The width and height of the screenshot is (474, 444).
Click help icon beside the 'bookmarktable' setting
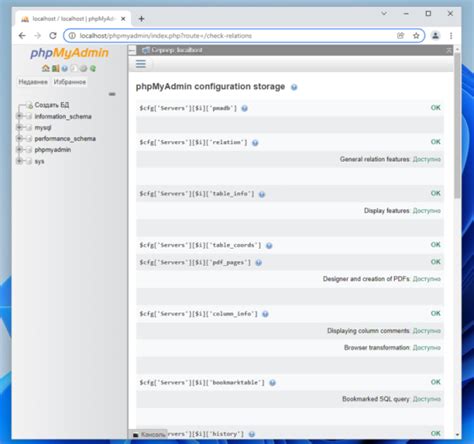[272, 383]
